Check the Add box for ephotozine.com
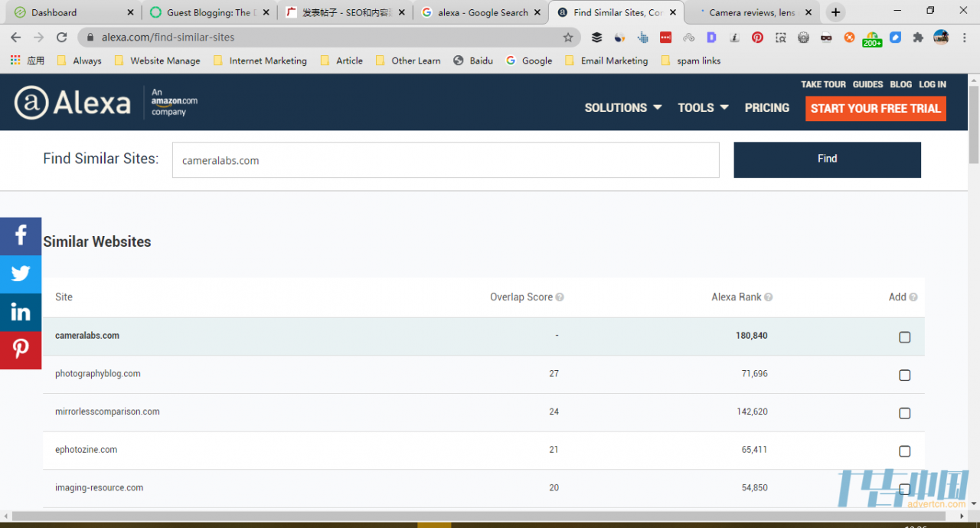The width and height of the screenshot is (980, 528). (904, 451)
